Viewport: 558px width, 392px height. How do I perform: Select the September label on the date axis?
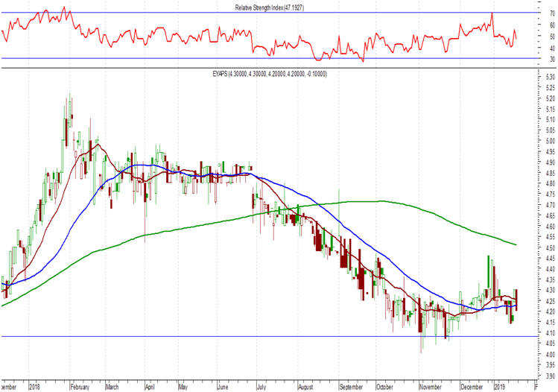(x=351, y=387)
